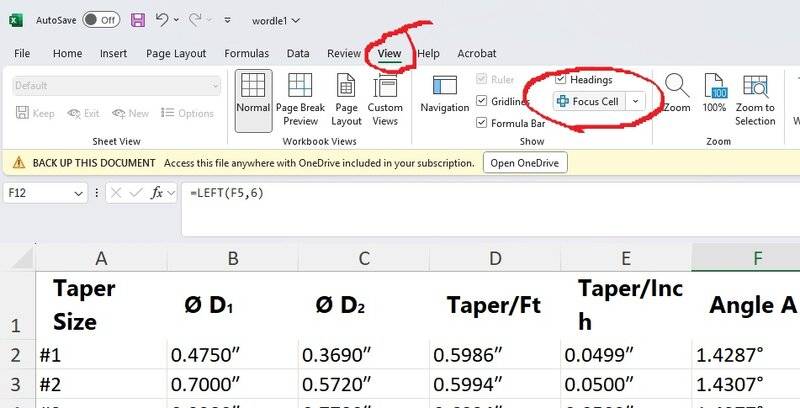Open the wordle1 file name dropdown
Image resolution: width=800 pixels, height=408 pixels.
click(276, 21)
